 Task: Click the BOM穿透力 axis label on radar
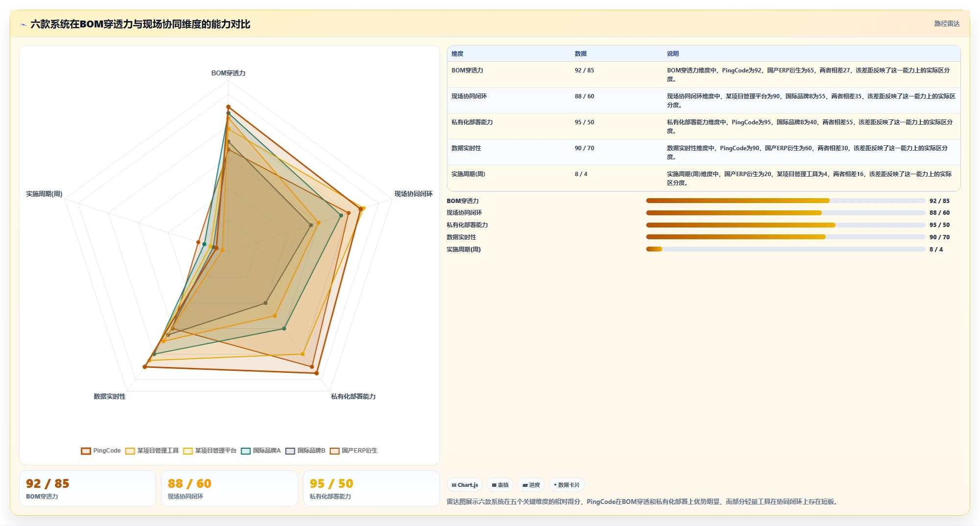pyautogui.click(x=228, y=73)
